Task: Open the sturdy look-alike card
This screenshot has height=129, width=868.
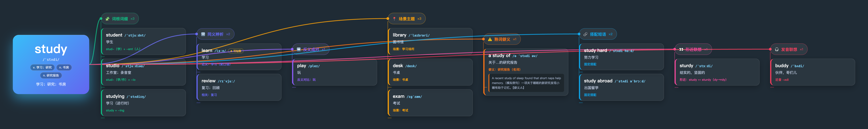Action: (x=717, y=72)
